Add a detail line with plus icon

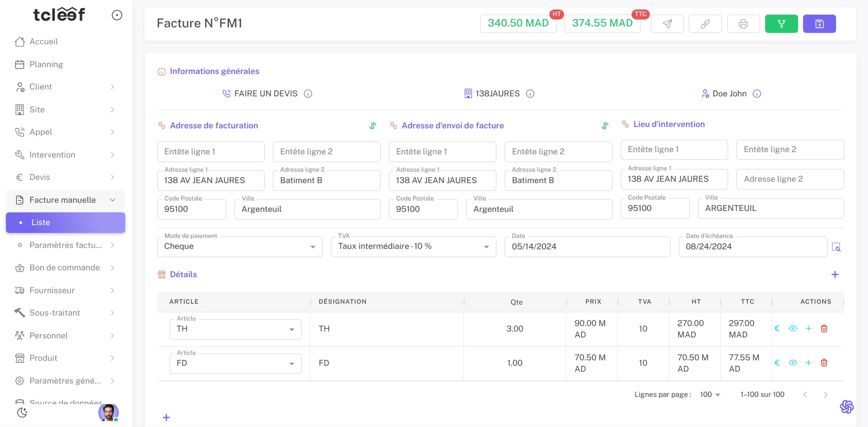coord(835,274)
